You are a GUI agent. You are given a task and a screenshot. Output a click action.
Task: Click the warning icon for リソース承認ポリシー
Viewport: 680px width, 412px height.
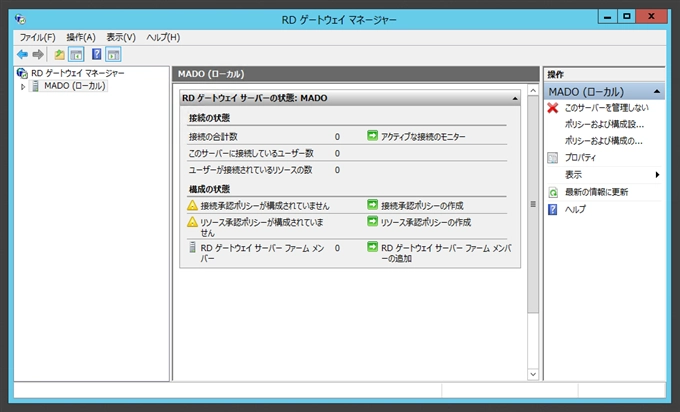coord(192,222)
